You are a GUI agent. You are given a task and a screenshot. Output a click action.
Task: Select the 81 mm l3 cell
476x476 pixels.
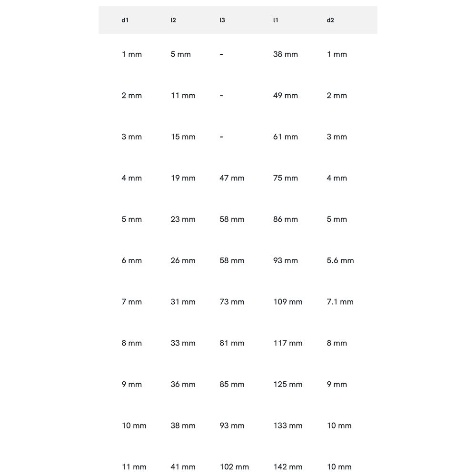(232, 343)
